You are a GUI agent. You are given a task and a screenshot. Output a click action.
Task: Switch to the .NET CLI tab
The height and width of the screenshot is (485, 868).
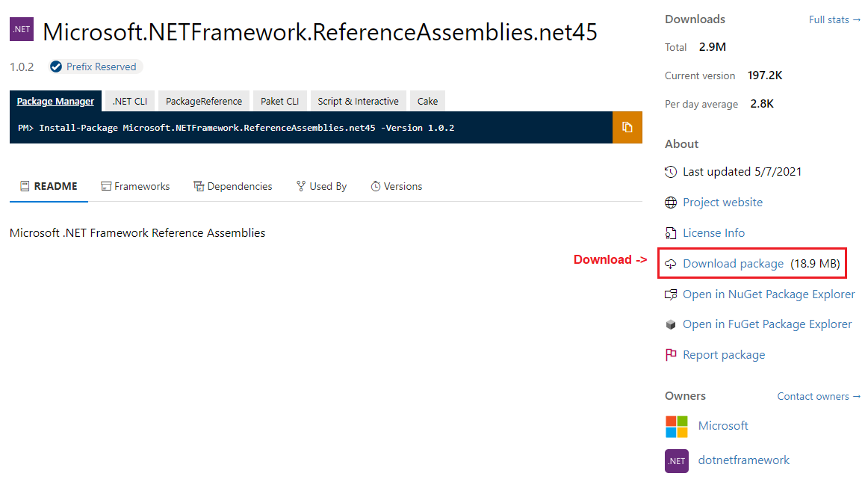tap(130, 101)
